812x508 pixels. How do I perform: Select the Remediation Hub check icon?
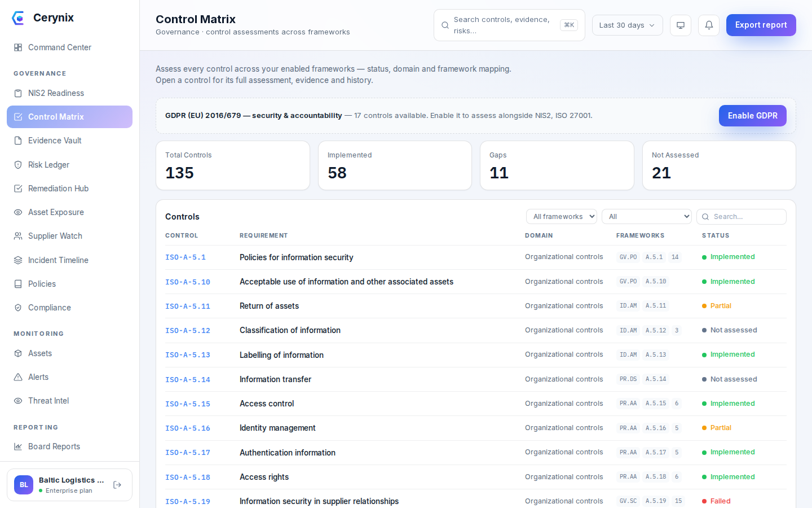click(x=18, y=189)
